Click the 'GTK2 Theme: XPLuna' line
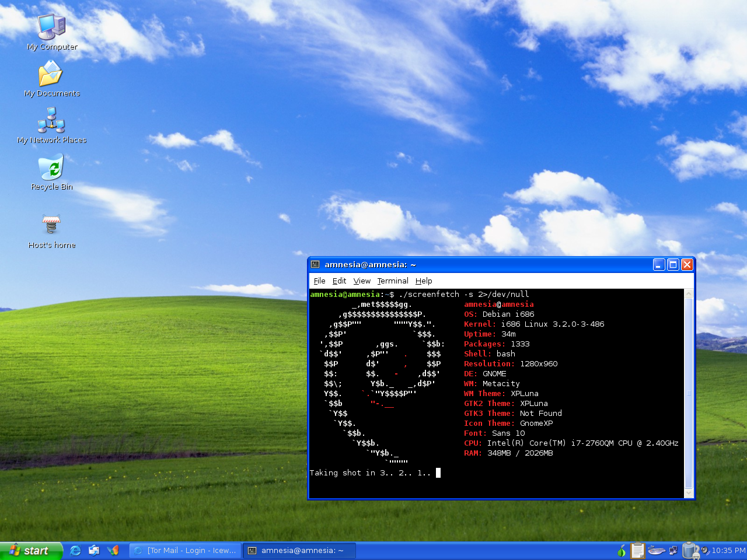The image size is (747, 560). pyautogui.click(x=506, y=403)
